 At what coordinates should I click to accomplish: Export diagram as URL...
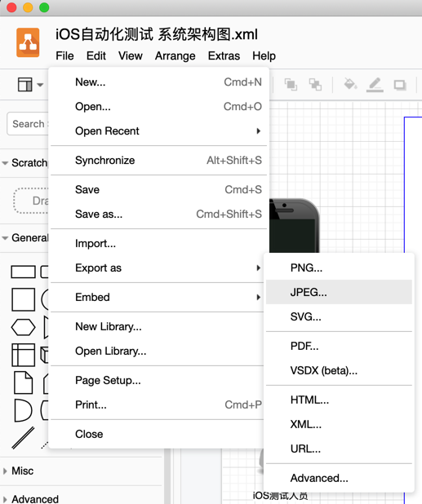(x=339, y=449)
